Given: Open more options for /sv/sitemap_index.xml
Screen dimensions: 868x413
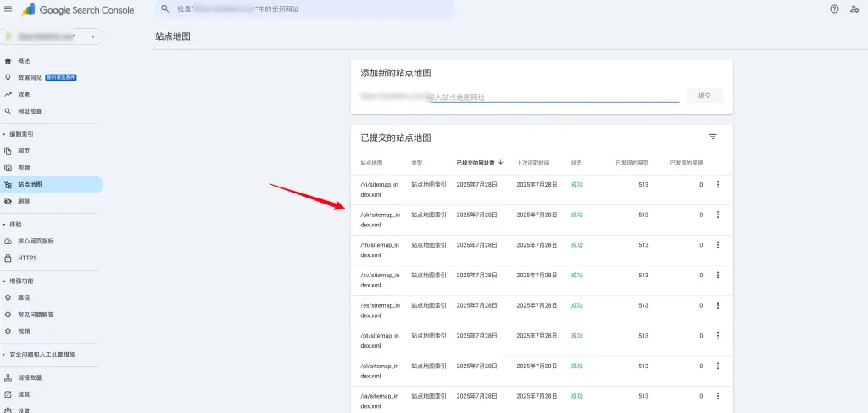Looking at the screenshot, I should coord(718,275).
